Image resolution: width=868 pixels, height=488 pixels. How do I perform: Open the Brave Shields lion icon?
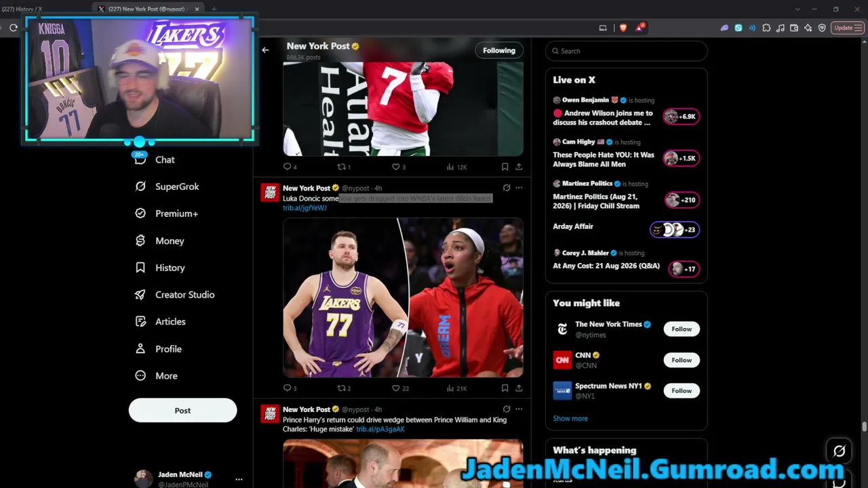(x=623, y=28)
